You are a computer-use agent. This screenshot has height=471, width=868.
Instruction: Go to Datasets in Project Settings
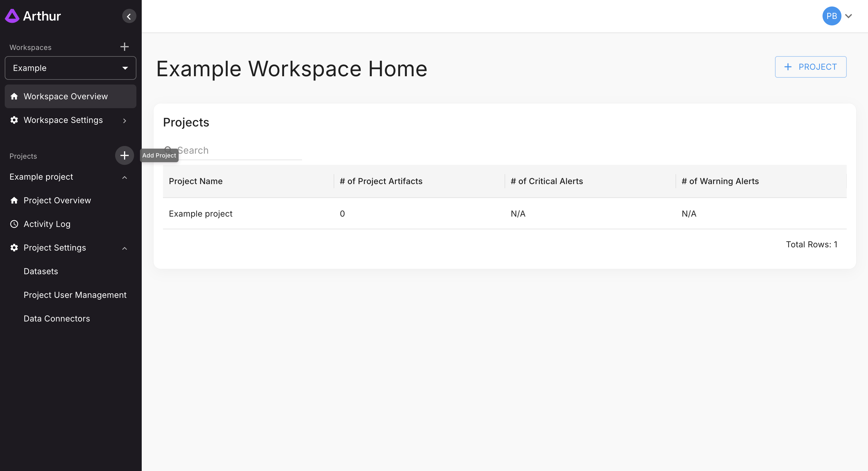click(x=41, y=271)
